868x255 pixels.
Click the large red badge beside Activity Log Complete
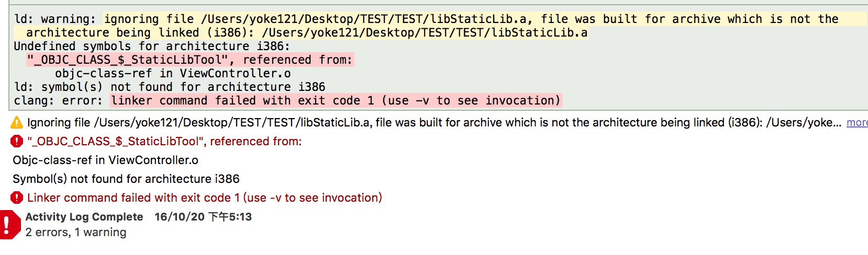click(x=9, y=225)
